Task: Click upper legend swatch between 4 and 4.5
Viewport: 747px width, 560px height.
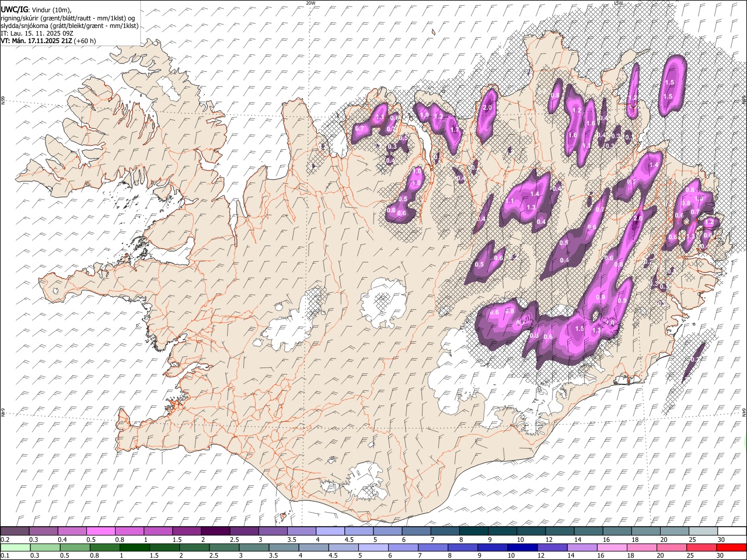Action: (330, 531)
